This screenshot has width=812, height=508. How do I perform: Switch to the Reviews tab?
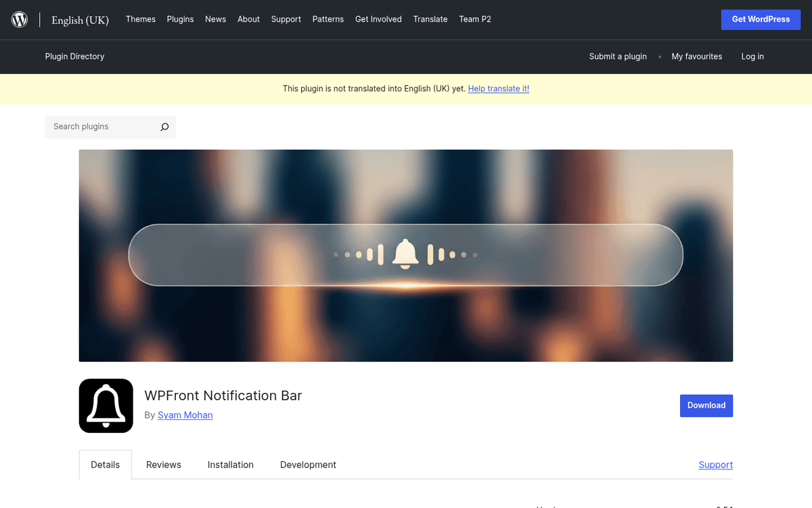point(163,465)
